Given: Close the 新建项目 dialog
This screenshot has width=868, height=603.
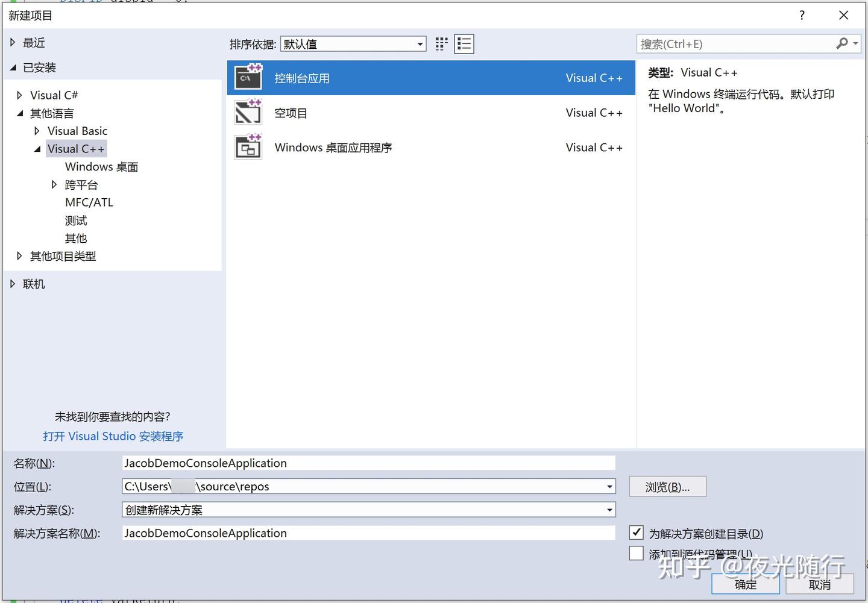Looking at the screenshot, I should [844, 15].
